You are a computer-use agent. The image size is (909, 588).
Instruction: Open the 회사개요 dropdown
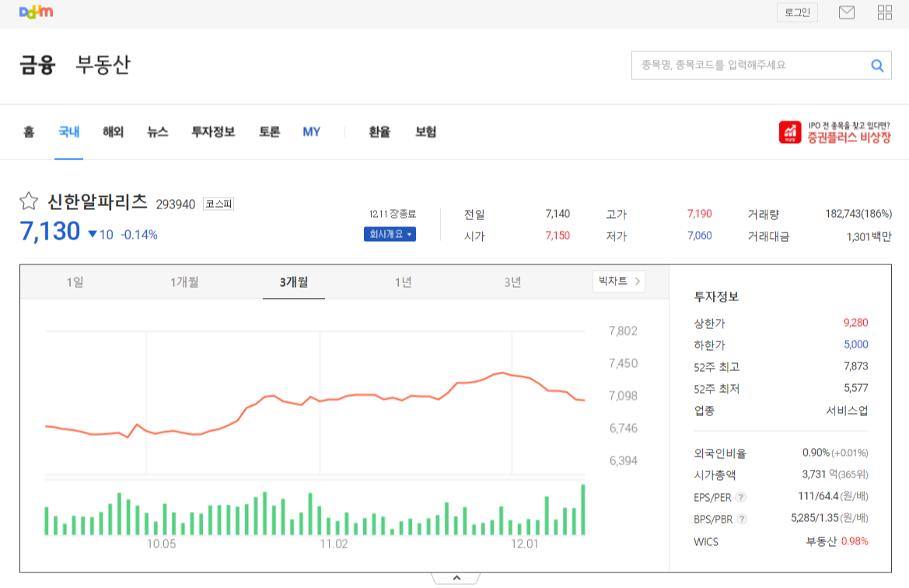(390, 234)
